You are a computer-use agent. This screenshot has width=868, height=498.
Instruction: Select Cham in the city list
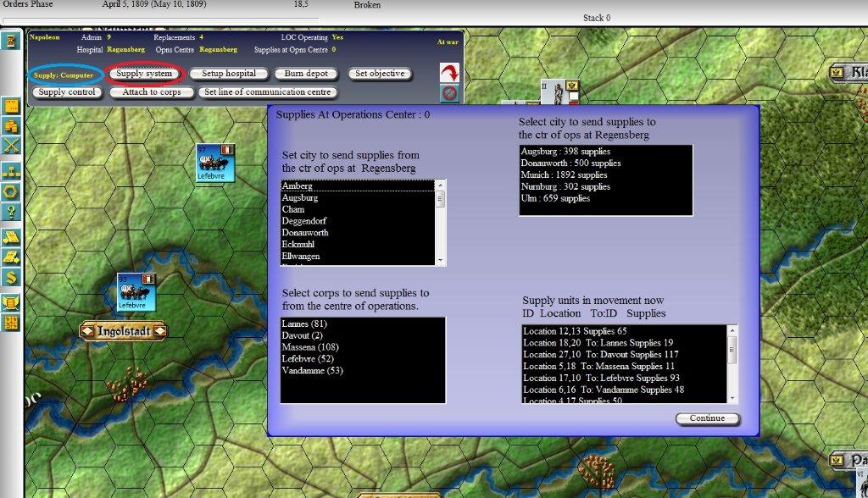click(x=358, y=209)
